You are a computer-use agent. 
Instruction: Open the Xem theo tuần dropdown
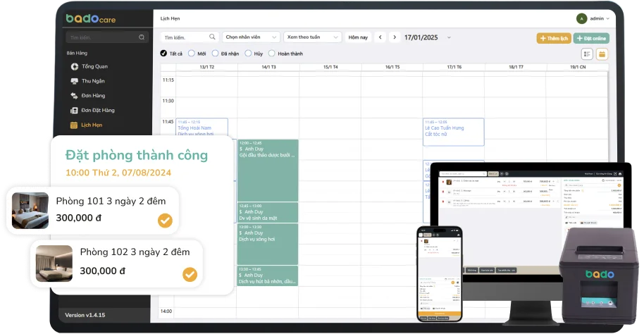tap(313, 37)
